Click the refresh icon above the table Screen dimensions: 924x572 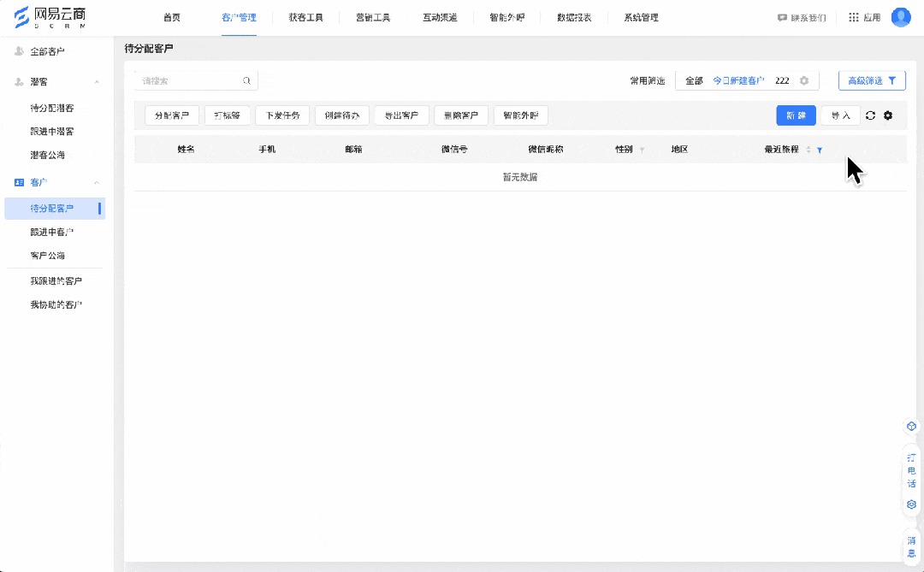870,115
